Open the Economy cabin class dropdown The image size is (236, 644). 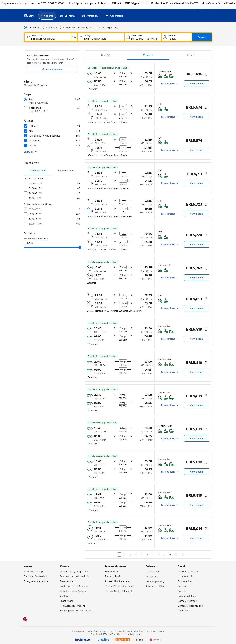tap(84, 28)
